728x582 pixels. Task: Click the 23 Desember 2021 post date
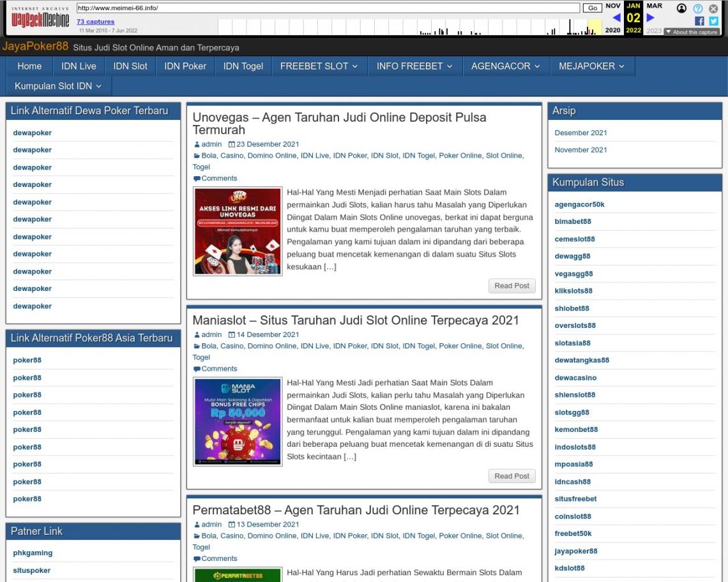pos(268,144)
